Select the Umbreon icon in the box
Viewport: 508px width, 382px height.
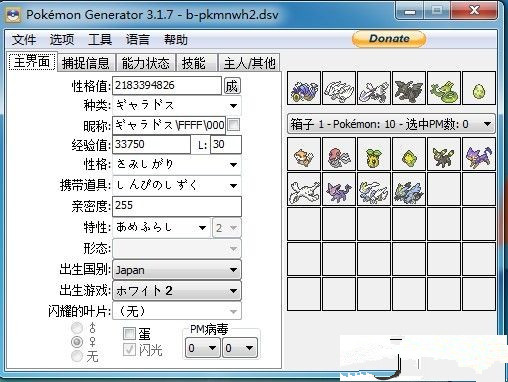tap(444, 154)
